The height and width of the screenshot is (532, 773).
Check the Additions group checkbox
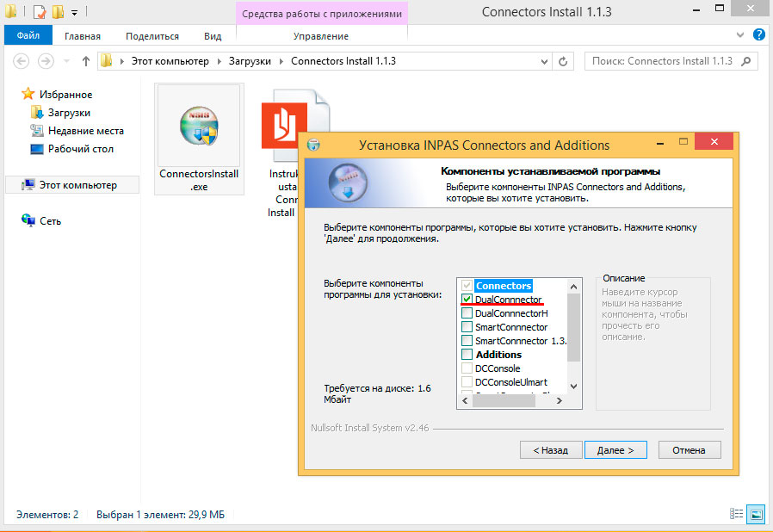click(x=467, y=355)
